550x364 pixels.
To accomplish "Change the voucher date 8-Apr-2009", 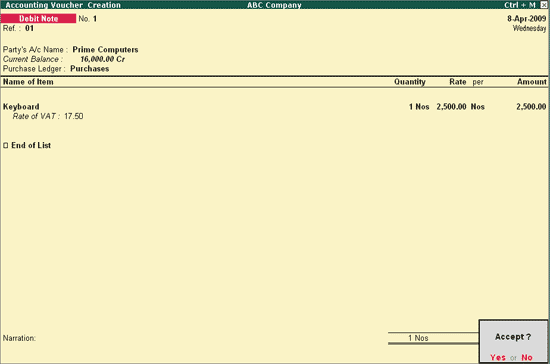I will 526,19.
